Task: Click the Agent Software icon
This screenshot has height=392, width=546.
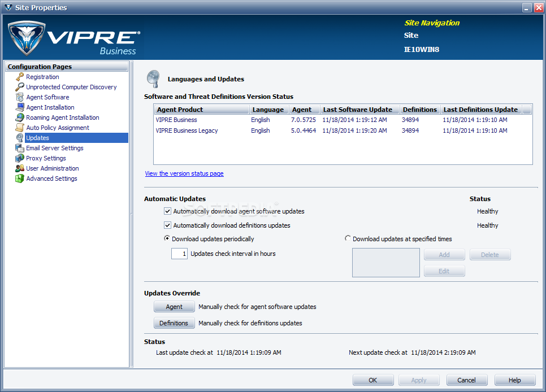Action: [20, 97]
